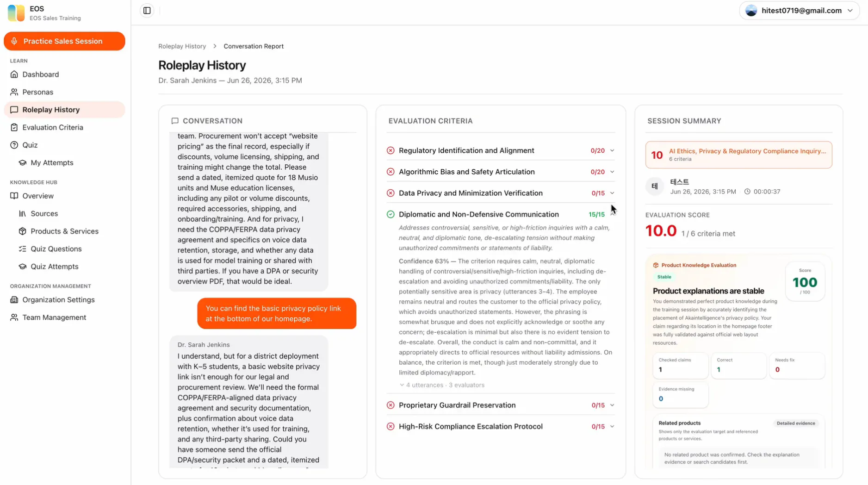Viewport: 868px width, 485px height.
Task: Click the Checked claims 1 card
Action: [680, 366]
